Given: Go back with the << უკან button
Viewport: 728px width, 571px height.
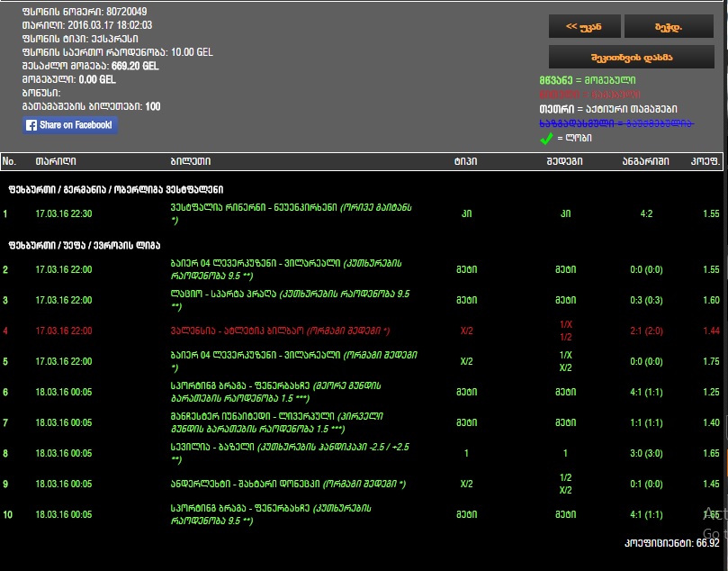Looking at the screenshot, I should pos(585,26).
